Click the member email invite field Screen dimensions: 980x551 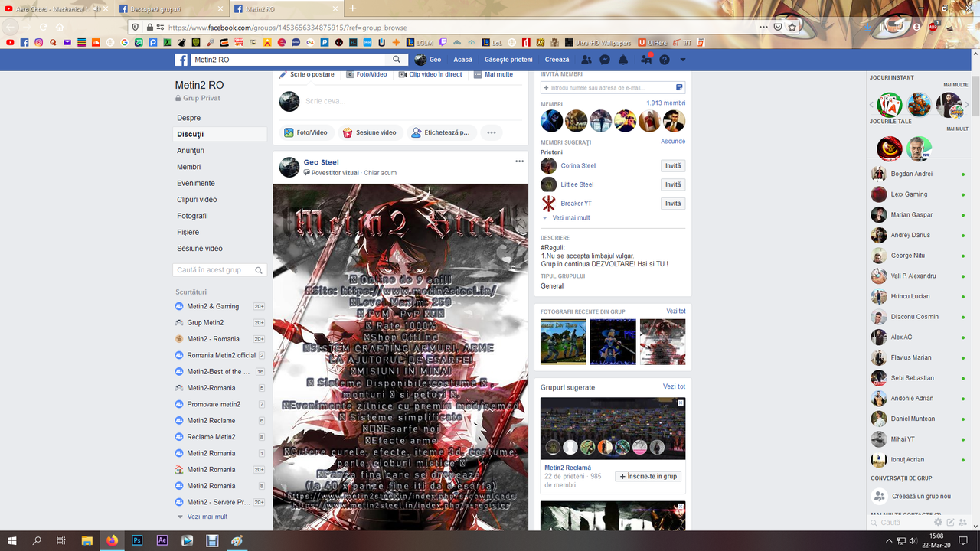(x=612, y=88)
